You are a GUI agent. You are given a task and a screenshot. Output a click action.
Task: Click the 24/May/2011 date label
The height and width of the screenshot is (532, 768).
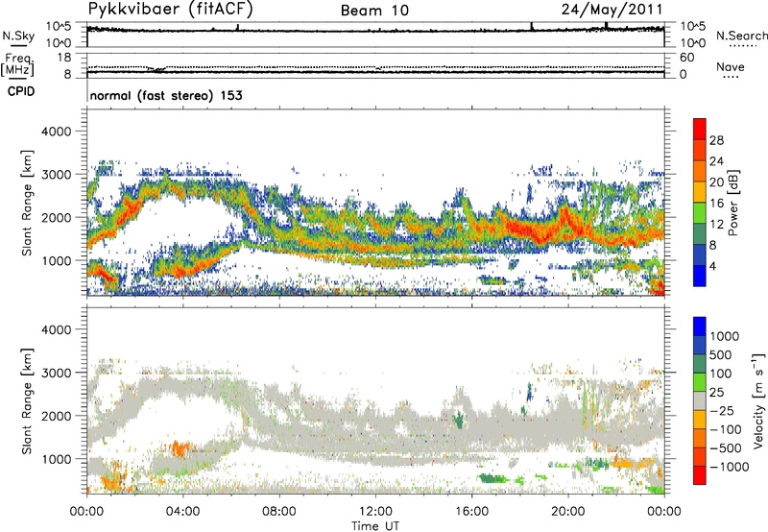(612, 10)
